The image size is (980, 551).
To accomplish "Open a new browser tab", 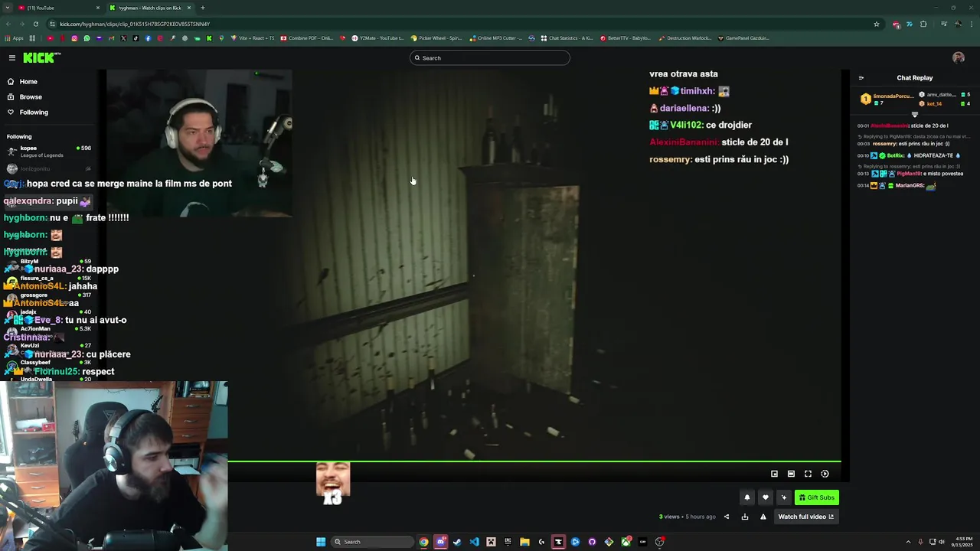I will point(203,8).
